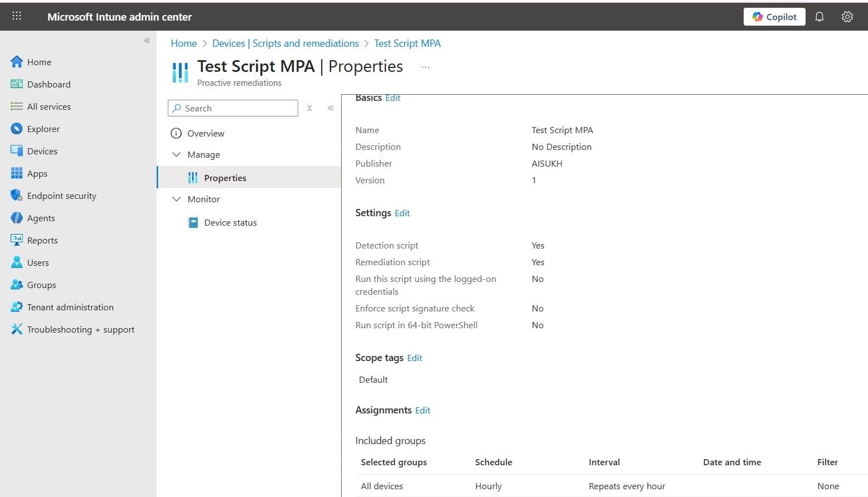Click the Microsoft Intune admin center title
Viewport: 868px width, 497px height.
119,17
